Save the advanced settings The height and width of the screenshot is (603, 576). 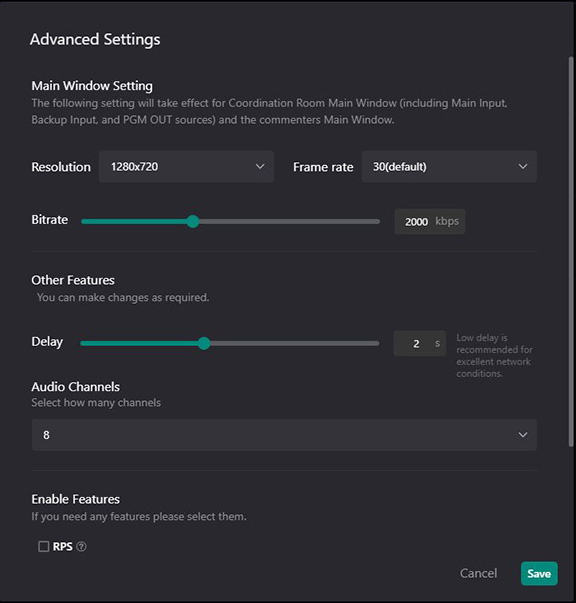tap(539, 573)
